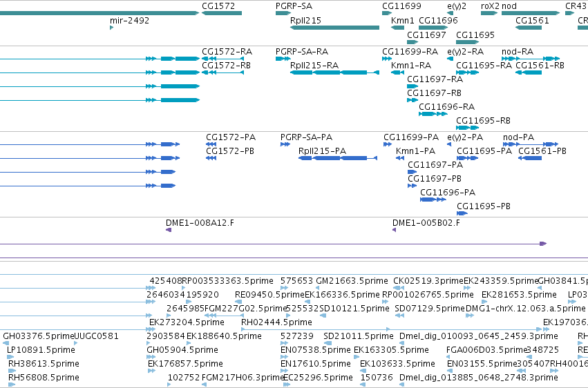588x388 pixels.
Task: Open the e(y)2-RA transcript label
Action: point(466,52)
